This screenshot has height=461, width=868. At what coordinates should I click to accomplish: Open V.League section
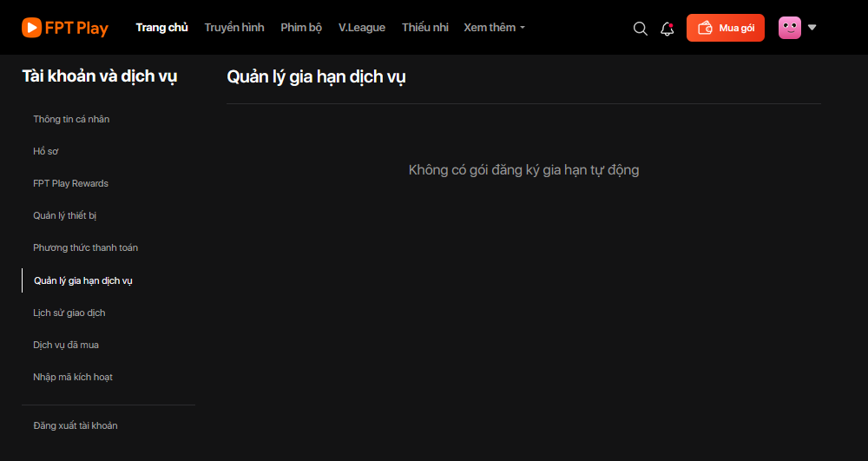(x=362, y=27)
